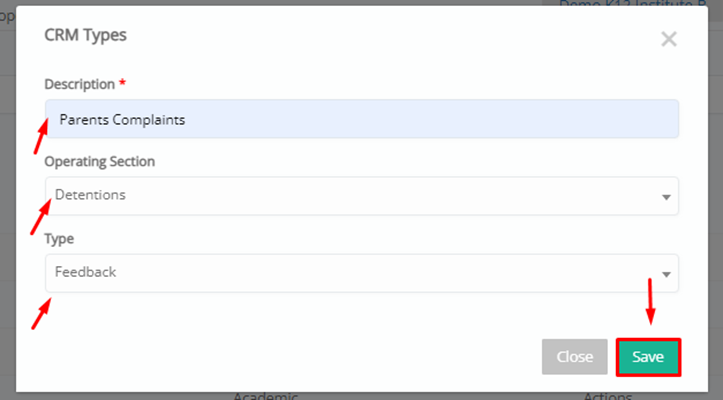Place cursor in Parents Complaints text
This screenshot has width=723, height=400.
click(122, 120)
